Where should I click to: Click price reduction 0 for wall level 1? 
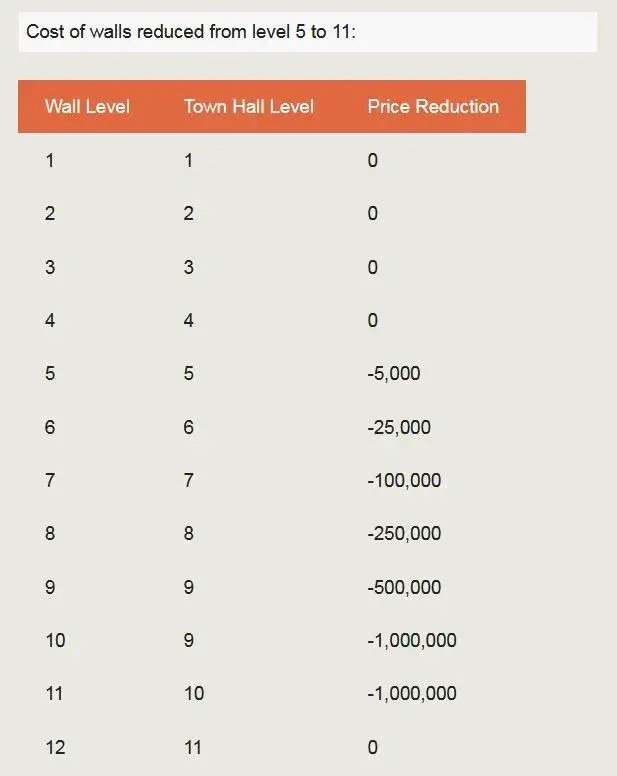(373, 160)
